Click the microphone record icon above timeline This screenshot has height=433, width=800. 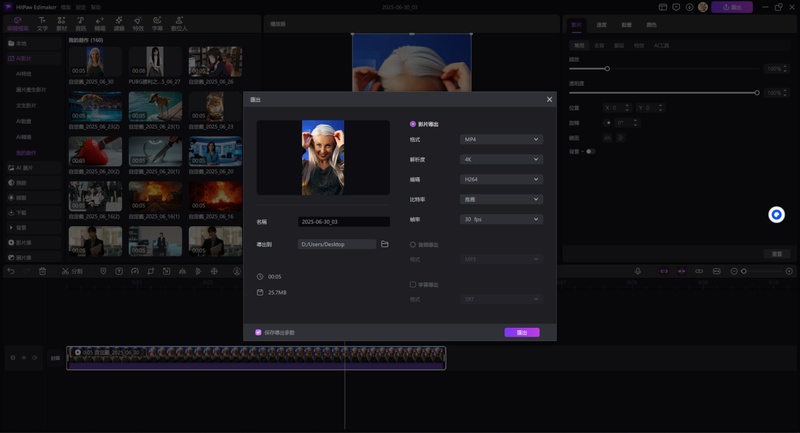coord(638,271)
